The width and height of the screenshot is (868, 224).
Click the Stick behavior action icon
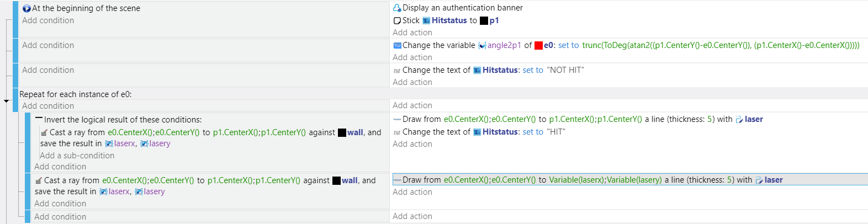(397, 20)
